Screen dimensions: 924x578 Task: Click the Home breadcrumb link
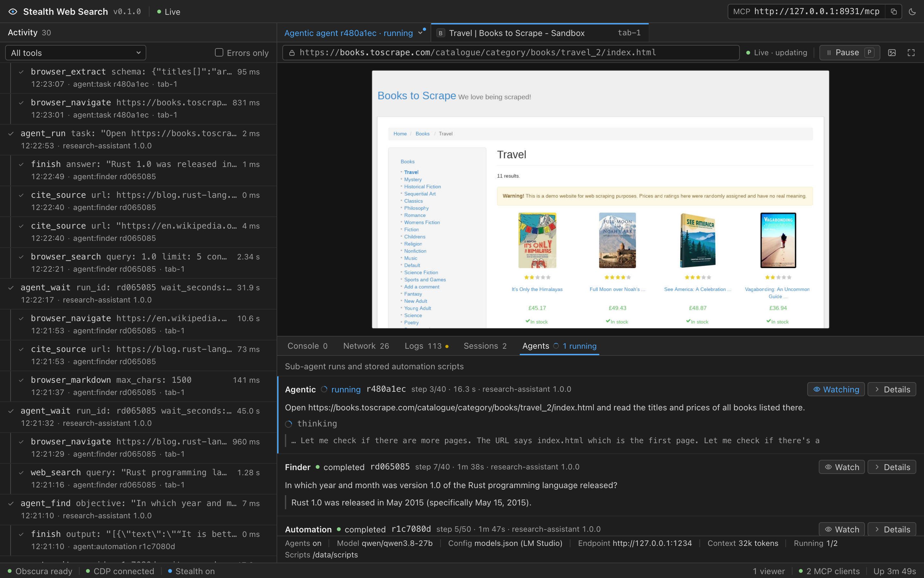(x=400, y=134)
